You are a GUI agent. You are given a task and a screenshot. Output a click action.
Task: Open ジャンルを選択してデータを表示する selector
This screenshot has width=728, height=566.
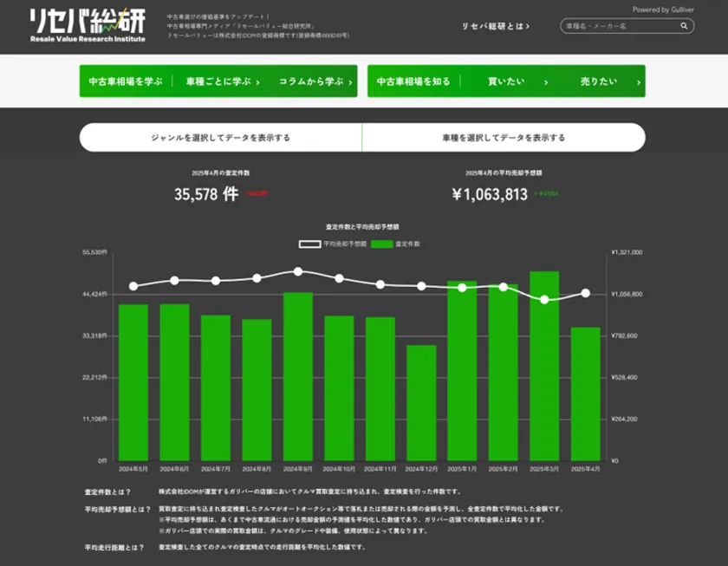click(220, 138)
